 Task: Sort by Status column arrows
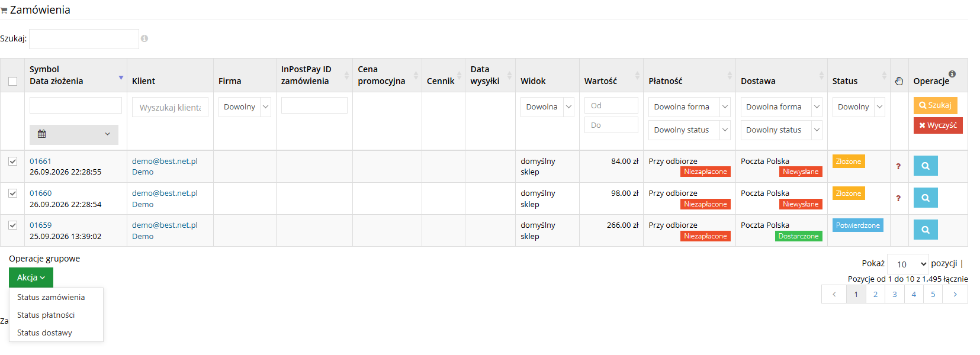[884, 75]
